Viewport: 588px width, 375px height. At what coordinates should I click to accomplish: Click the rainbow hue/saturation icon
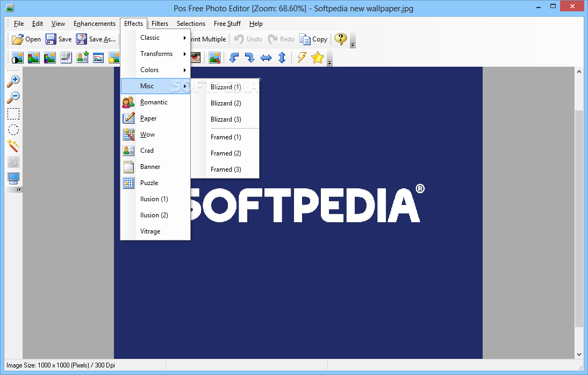tap(50, 58)
